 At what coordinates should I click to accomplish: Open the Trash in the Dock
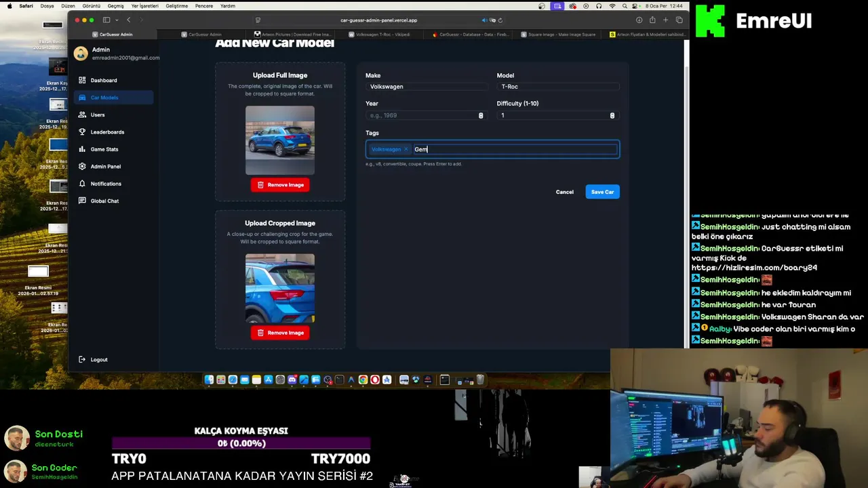click(480, 380)
